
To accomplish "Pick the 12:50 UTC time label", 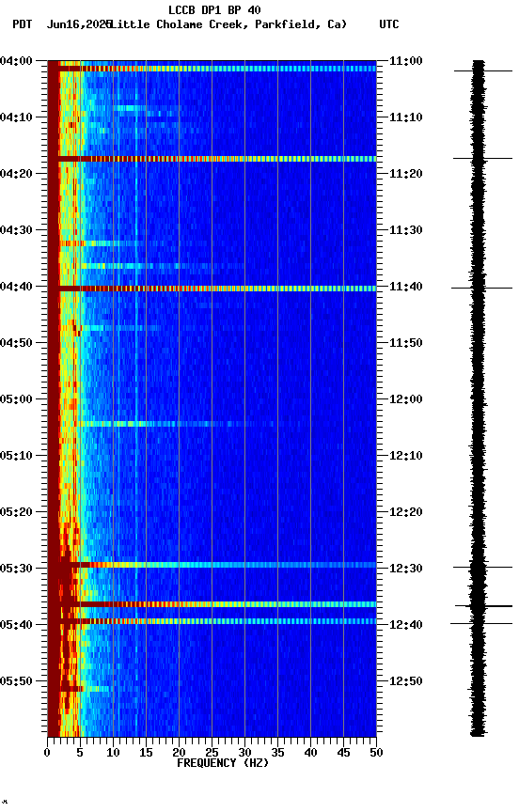I will (x=406, y=681).
